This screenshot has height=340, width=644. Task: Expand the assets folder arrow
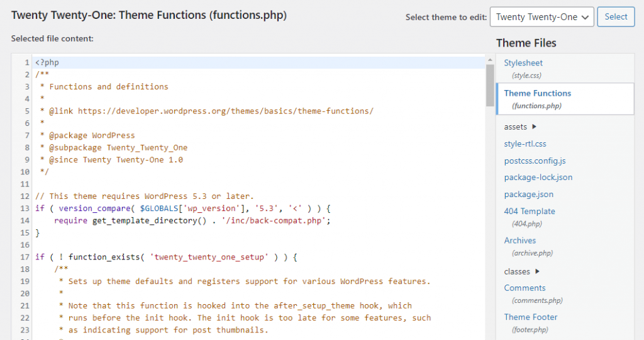pyautogui.click(x=535, y=127)
